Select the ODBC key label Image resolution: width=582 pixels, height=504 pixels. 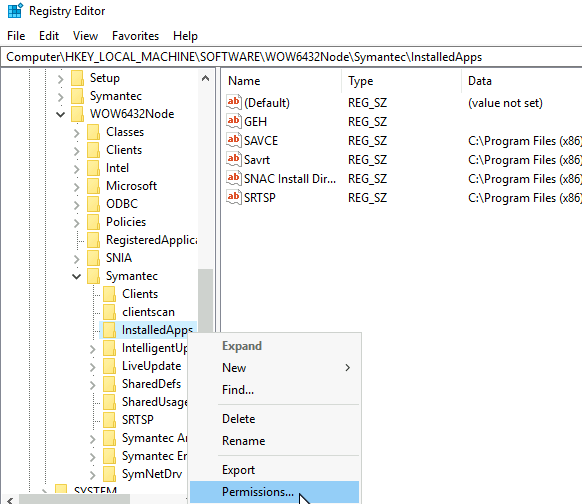tap(122, 204)
